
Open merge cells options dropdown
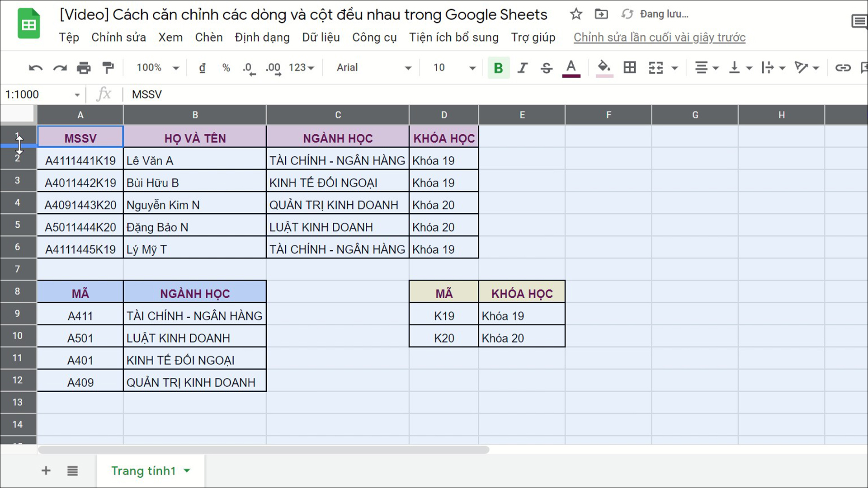(x=675, y=68)
